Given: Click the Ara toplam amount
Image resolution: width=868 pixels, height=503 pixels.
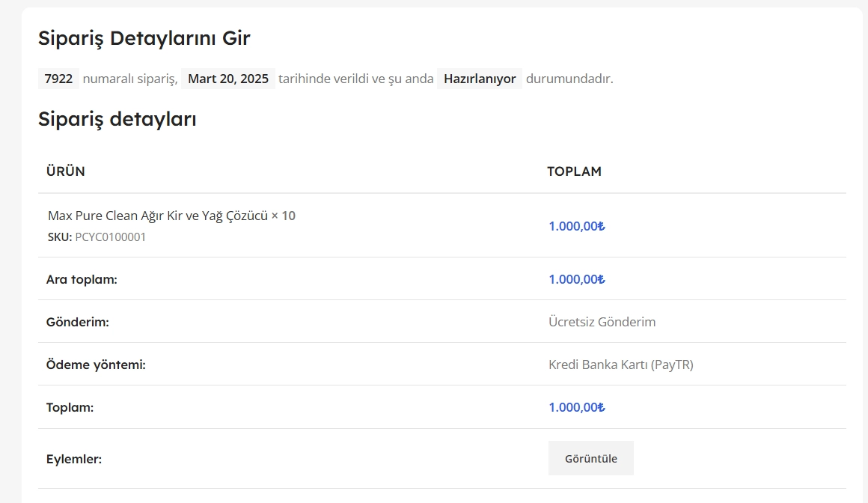Looking at the screenshot, I should [577, 279].
